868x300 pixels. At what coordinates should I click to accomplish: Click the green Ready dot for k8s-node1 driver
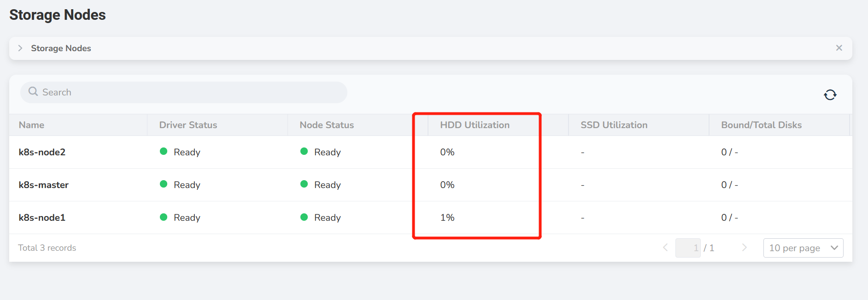(164, 217)
